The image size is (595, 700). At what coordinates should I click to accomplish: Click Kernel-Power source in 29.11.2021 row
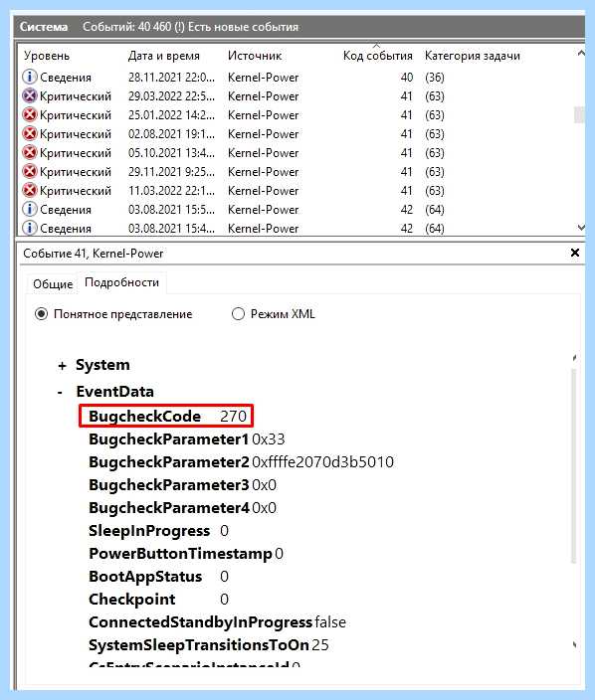click(x=263, y=172)
